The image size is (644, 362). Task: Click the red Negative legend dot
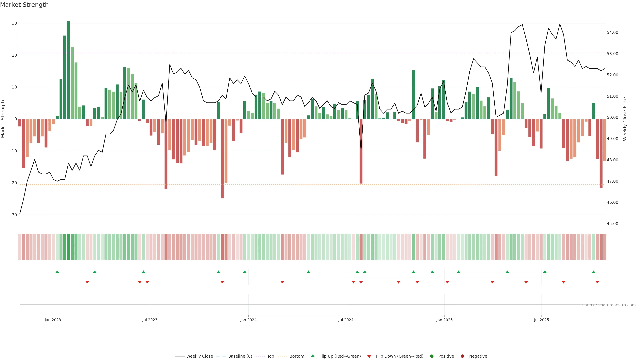(x=462, y=356)
